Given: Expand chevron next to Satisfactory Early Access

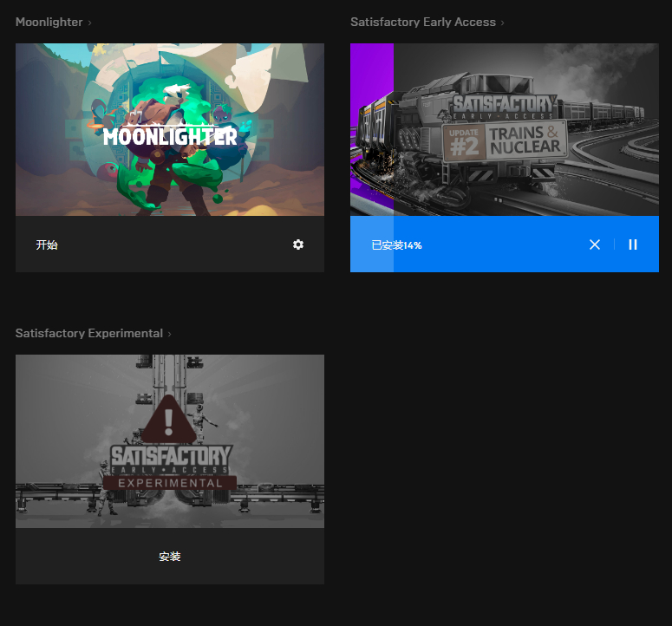Looking at the screenshot, I should (503, 23).
